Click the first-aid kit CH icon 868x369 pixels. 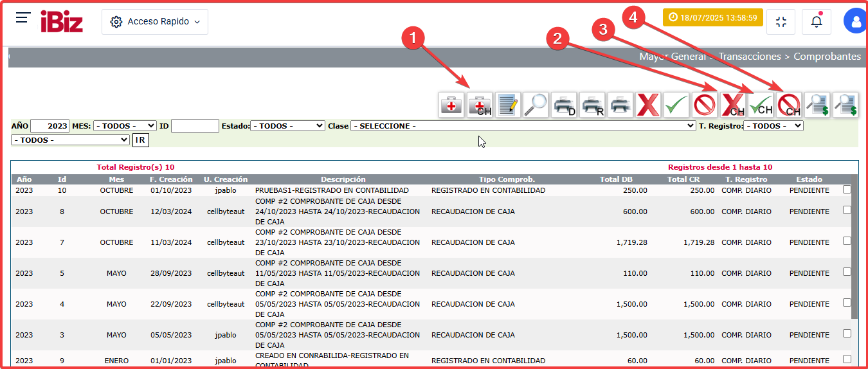[x=480, y=105]
